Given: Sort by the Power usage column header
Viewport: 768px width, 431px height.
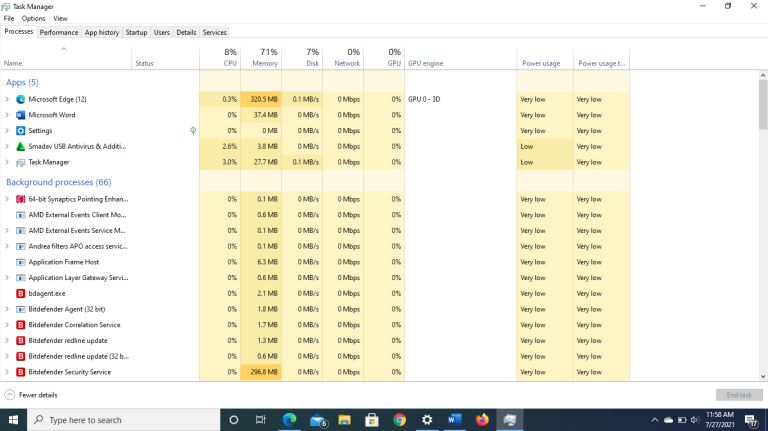Looking at the screenshot, I should click(545, 58).
